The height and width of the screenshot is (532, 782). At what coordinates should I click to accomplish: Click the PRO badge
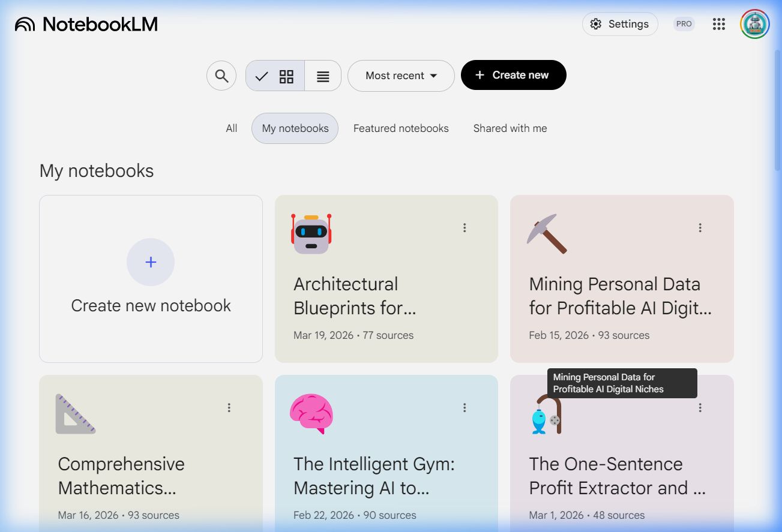(x=684, y=24)
